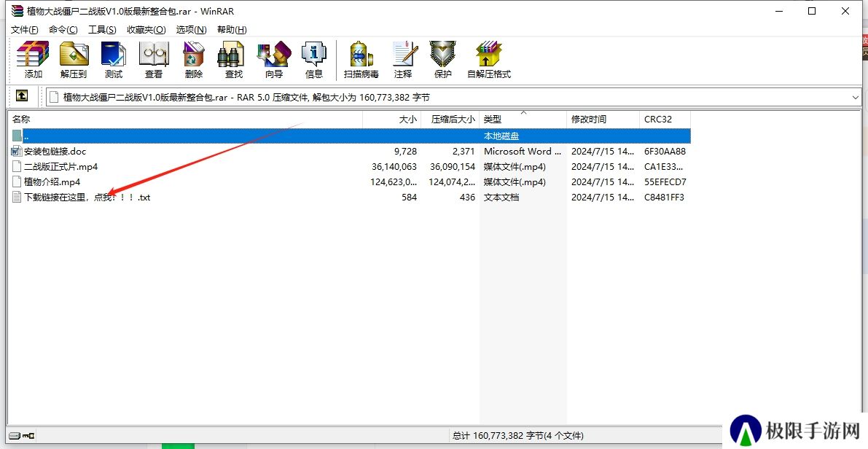The width and height of the screenshot is (868, 449).
Task: Click the Delete (删除) toolbar icon
Action: coord(194,59)
